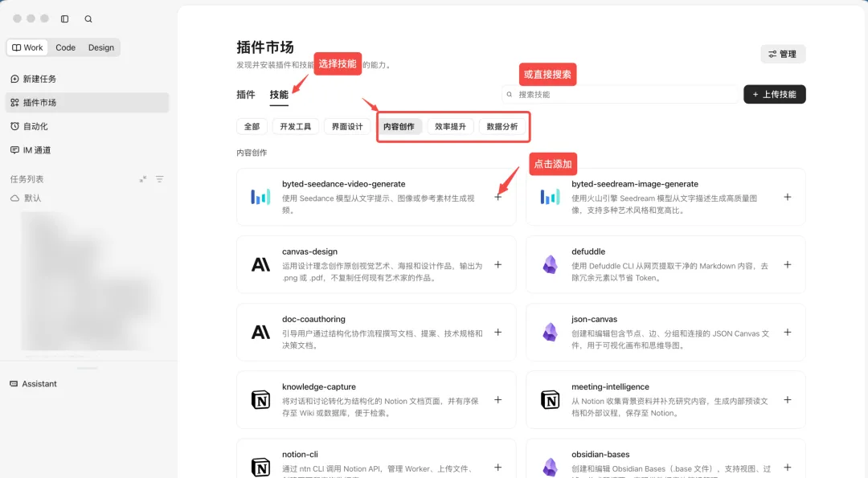
Task: Open the meeting-intelligence skill title
Action: (x=610, y=386)
